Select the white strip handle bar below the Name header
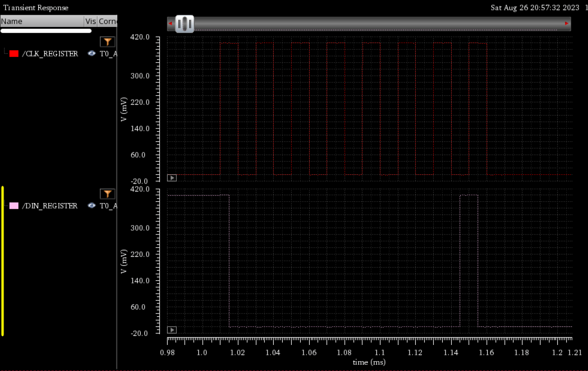The height and width of the screenshot is (371, 588). tap(46, 31)
